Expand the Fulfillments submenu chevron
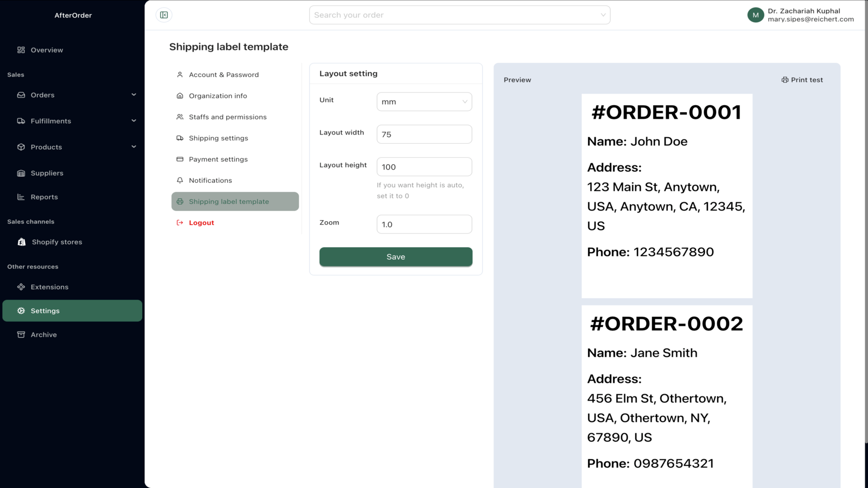Image resolution: width=868 pixels, height=488 pixels. (134, 121)
